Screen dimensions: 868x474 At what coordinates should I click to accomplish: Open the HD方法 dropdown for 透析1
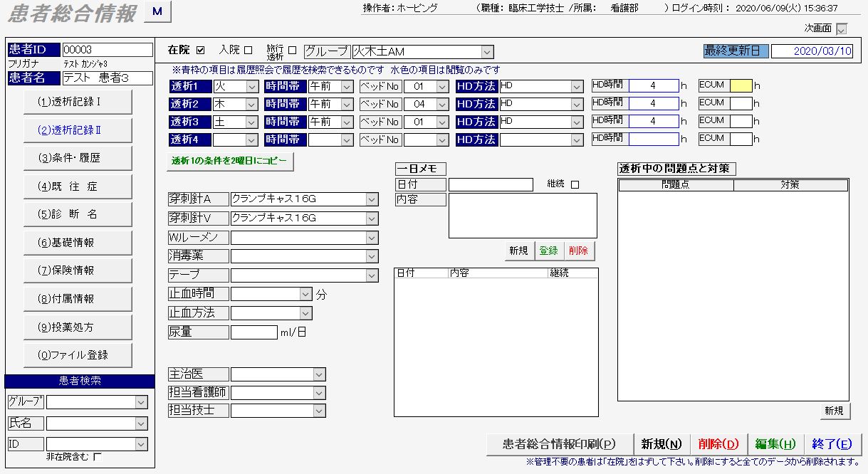(x=577, y=86)
